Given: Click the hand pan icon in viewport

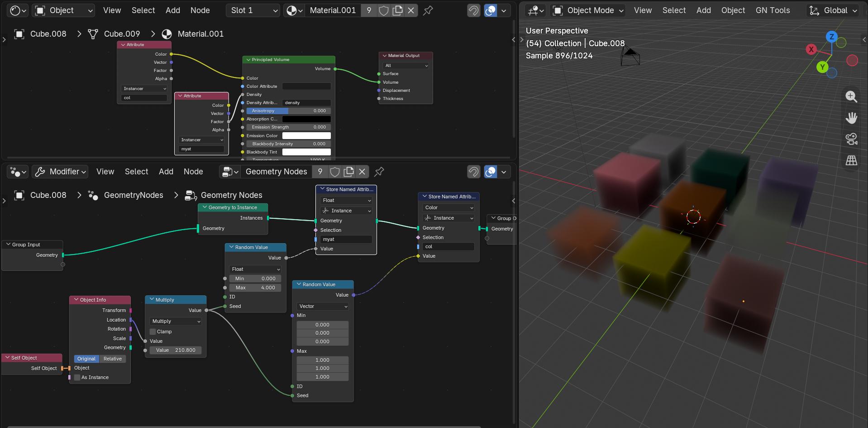Looking at the screenshot, I should click(851, 118).
